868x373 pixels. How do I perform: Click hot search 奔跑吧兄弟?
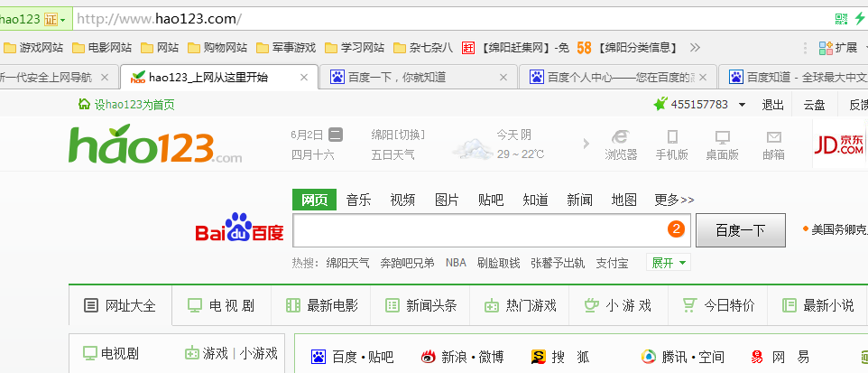(408, 263)
